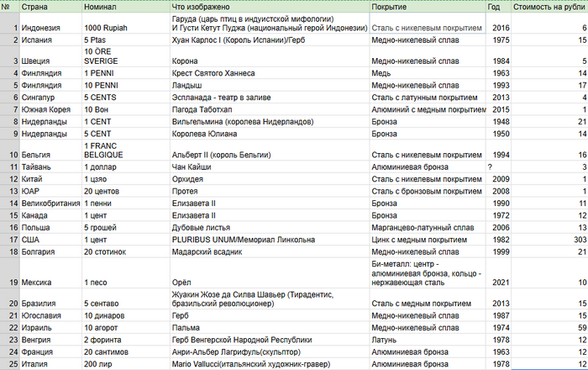Click the Пагода Таботхап cell

[270, 109]
